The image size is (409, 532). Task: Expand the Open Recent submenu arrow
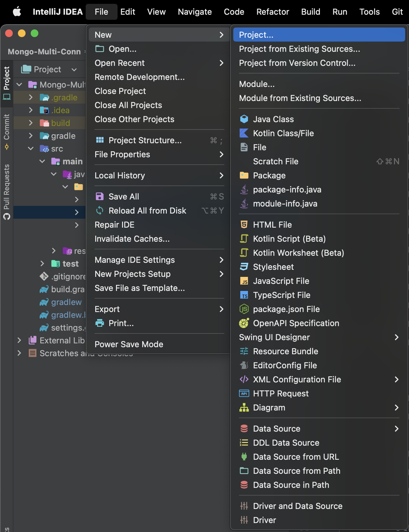(x=221, y=63)
